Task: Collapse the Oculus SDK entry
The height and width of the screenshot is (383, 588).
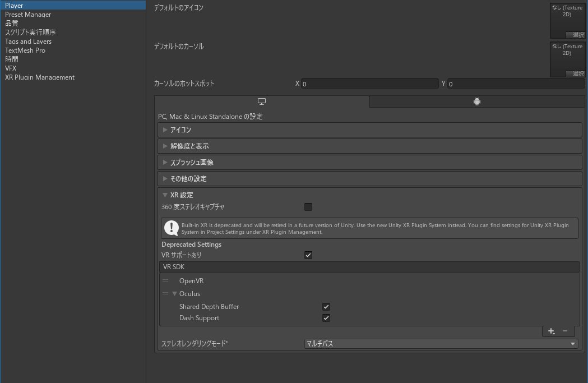Action: (x=174, y=293)
